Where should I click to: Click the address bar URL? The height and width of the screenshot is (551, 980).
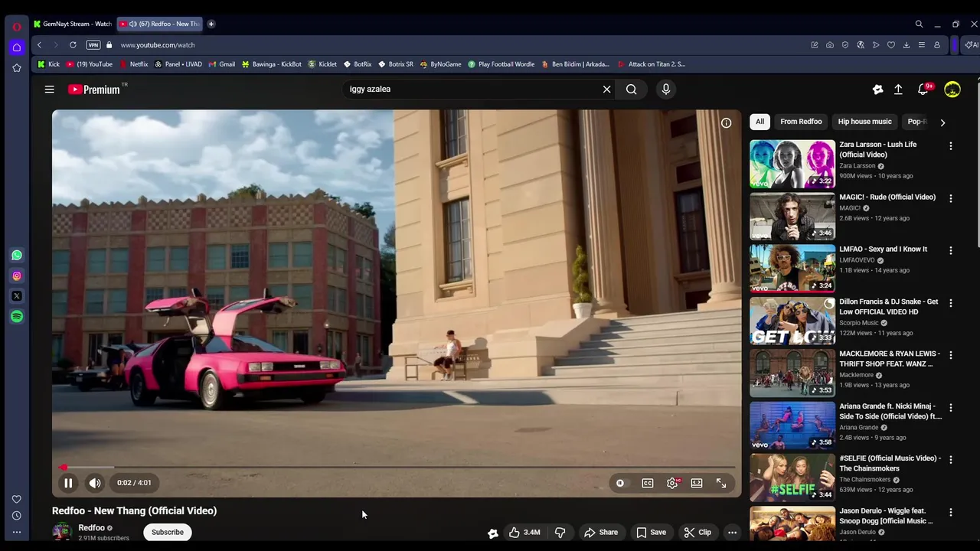[x=158, y=45]
